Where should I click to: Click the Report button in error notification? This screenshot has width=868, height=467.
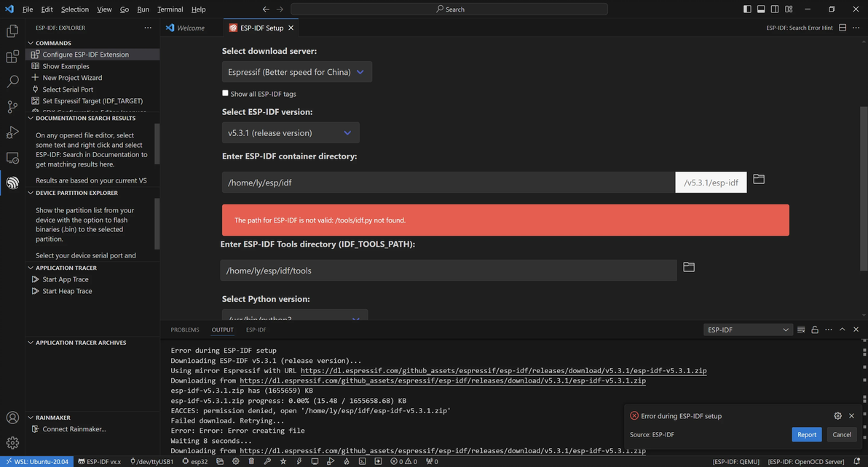[x=807, y=434]
